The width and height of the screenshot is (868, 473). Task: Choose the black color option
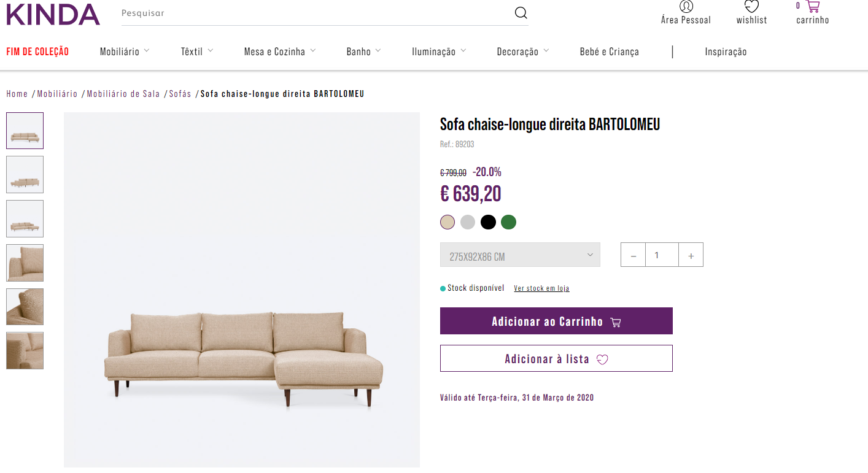pyautogui.click(x=488, y=222)
